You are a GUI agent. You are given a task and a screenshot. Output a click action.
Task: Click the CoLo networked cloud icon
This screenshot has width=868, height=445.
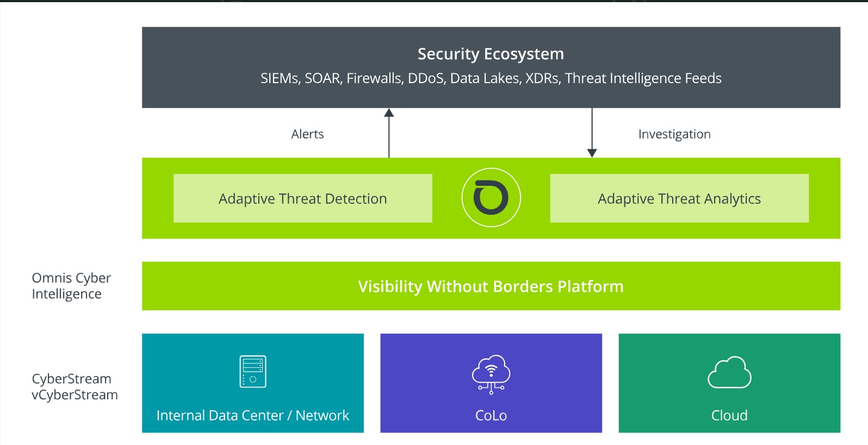491,374
